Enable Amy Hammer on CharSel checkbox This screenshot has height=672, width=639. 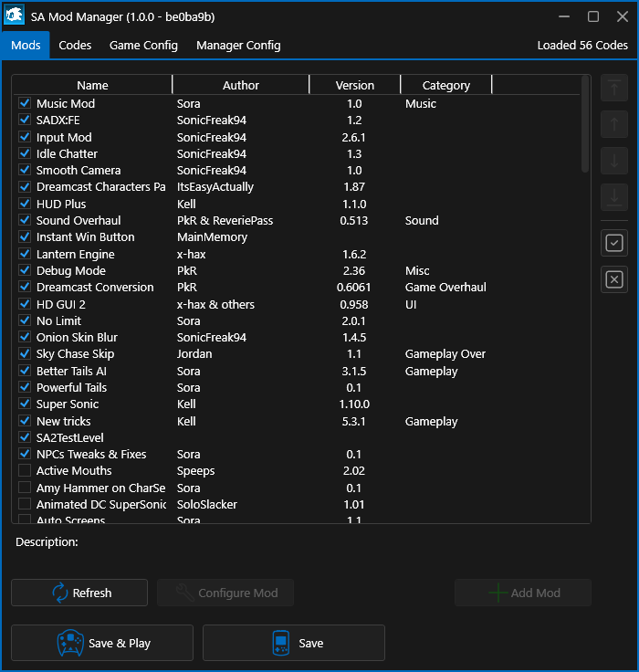tap(25, 488)
